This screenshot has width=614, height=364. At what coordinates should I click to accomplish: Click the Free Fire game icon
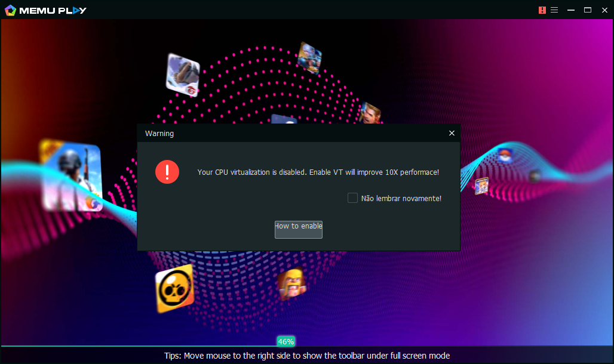182,75
